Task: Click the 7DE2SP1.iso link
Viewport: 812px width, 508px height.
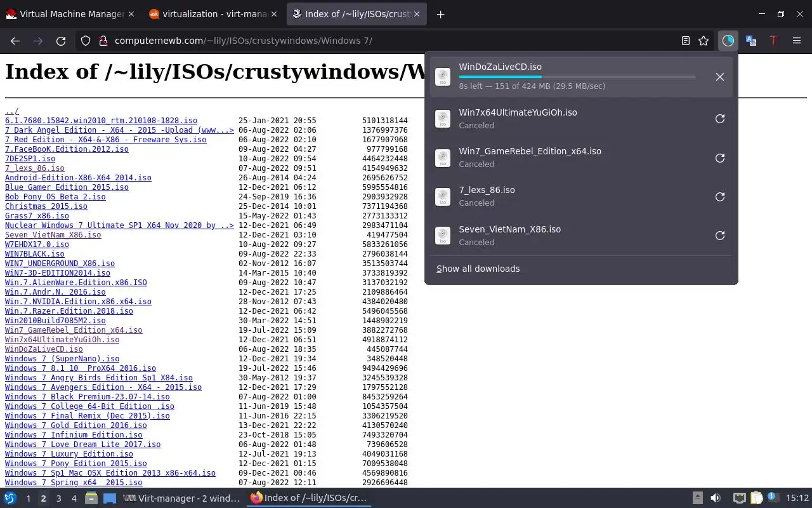Action: [30, 159]
